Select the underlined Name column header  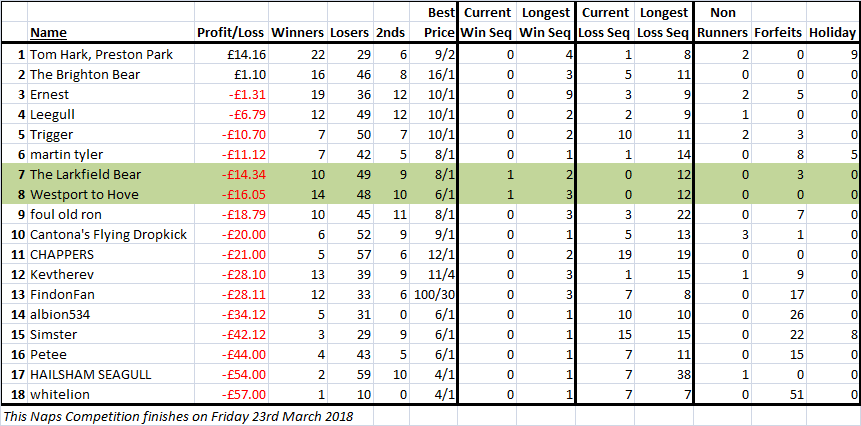48,33
